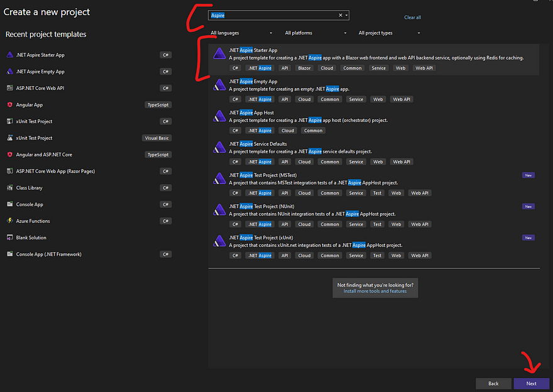Click the Console App (.NET Framework) icon

pyautogui.click(x=10, y=254)
